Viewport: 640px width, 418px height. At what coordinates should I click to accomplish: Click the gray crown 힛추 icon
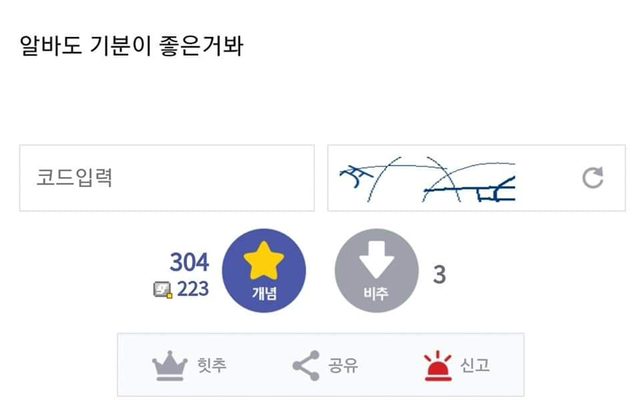point(170,365)
